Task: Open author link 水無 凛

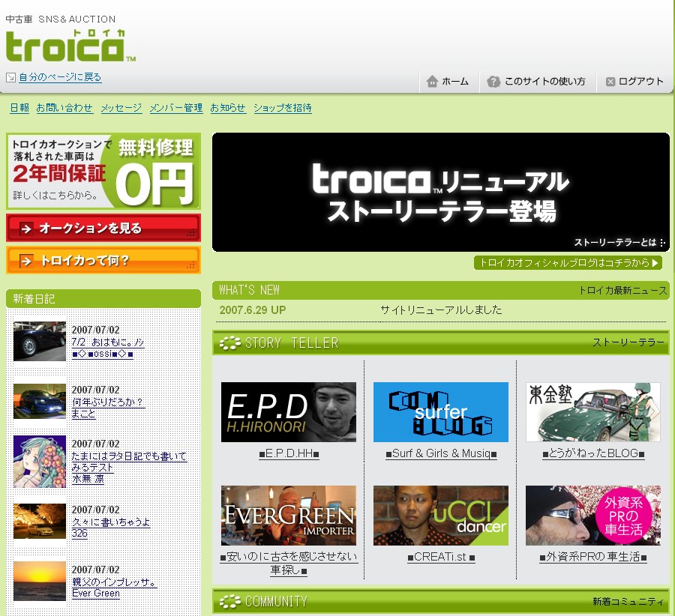Action: (x=88, y=479)
